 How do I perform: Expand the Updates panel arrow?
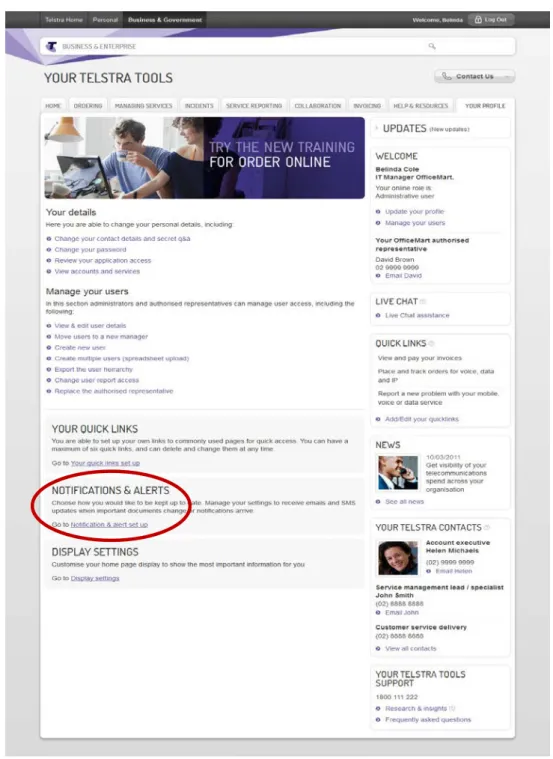coord(377,128)
